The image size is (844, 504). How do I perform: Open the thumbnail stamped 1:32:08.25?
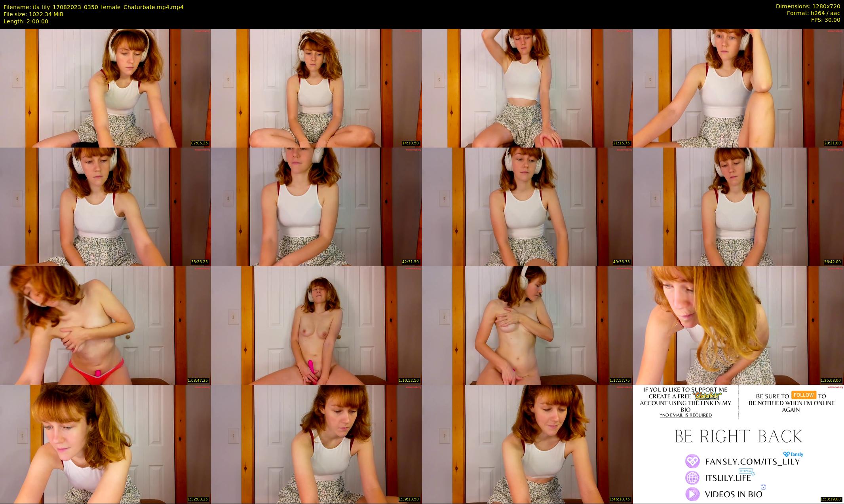[105, 444]
